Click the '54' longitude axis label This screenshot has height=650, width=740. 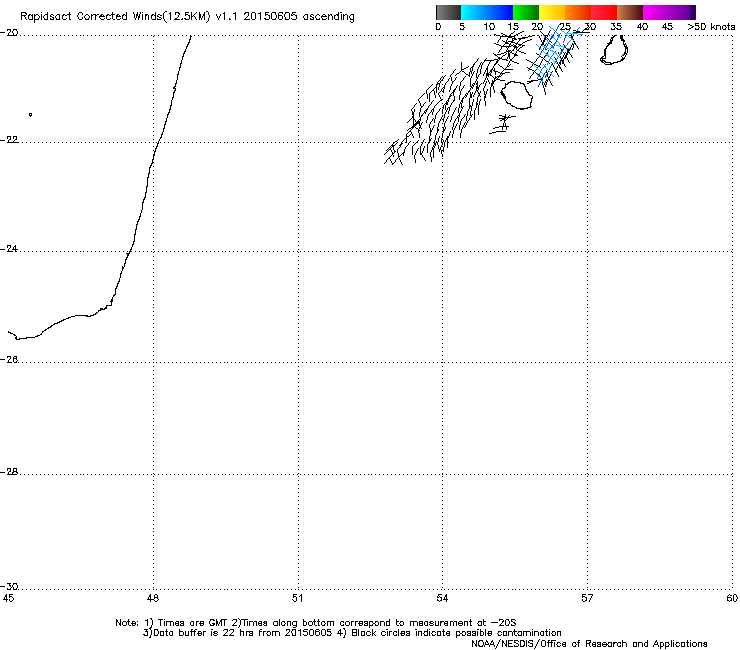pos(442,599)
